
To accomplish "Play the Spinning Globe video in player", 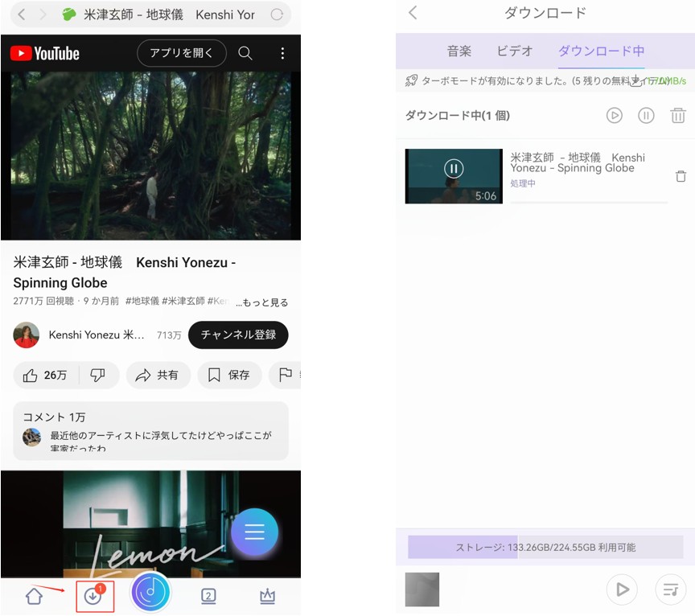I will coord(150,155).
